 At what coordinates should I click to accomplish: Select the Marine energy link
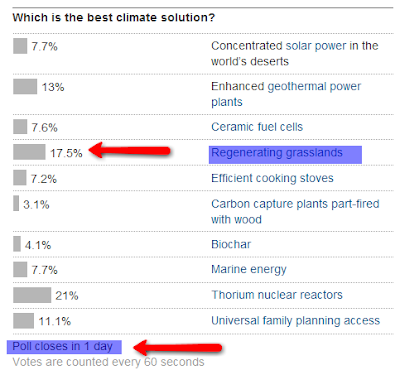point(249,269)
